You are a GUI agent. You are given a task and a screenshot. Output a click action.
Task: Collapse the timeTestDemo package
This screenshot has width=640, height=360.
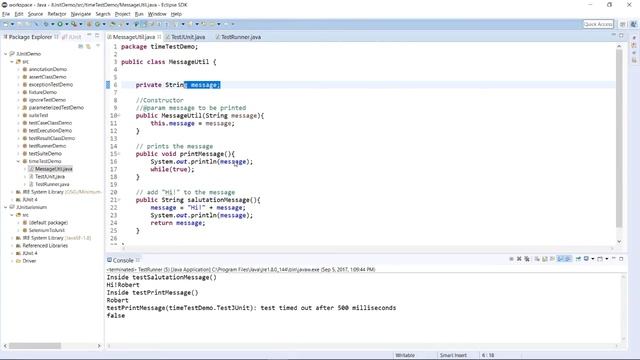(18, 161)
